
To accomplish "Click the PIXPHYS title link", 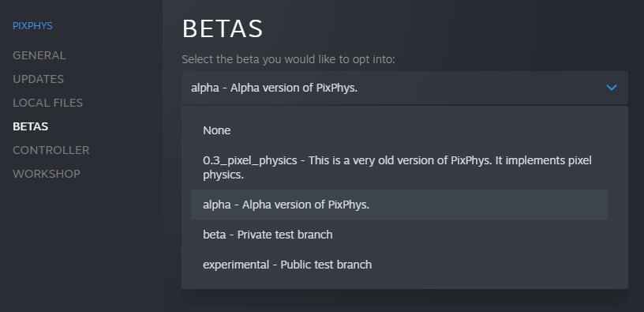I will click(32, 26).
